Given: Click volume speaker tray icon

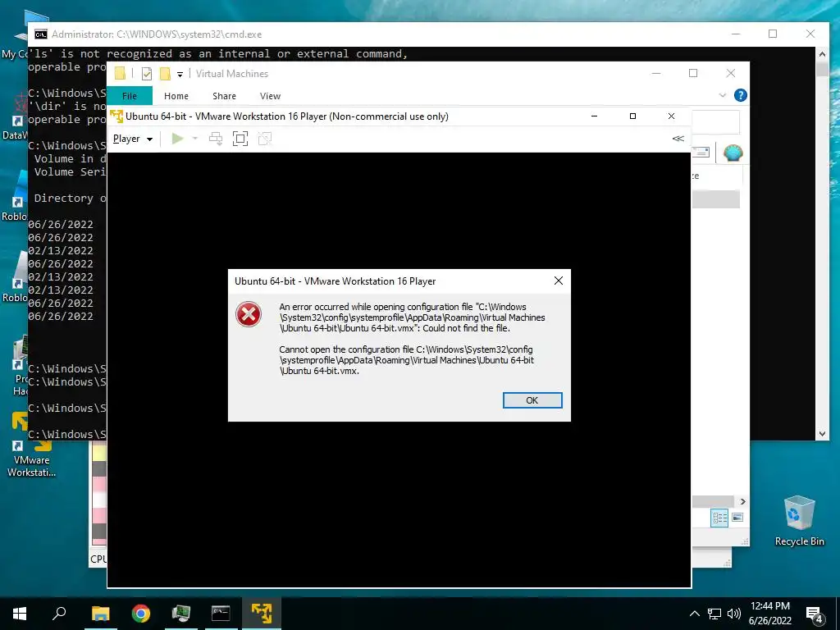Looking at the screenshot, I should click(734, 614).
